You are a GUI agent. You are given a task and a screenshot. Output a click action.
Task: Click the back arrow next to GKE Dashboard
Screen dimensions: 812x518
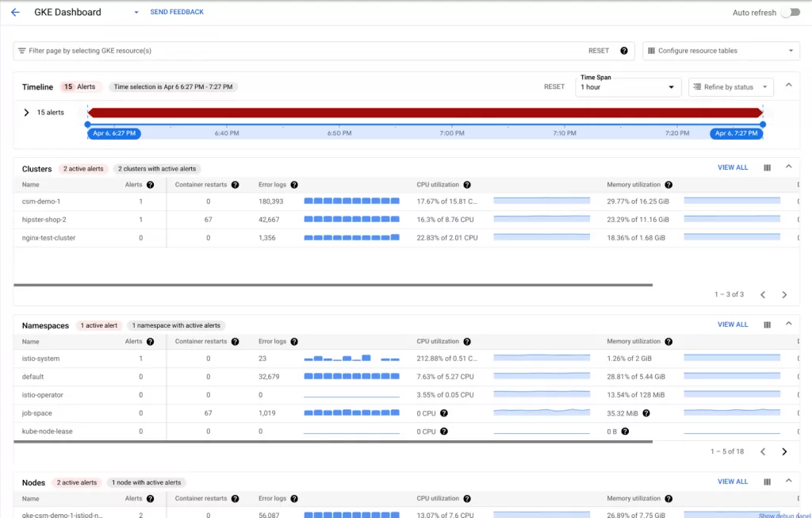15,13
